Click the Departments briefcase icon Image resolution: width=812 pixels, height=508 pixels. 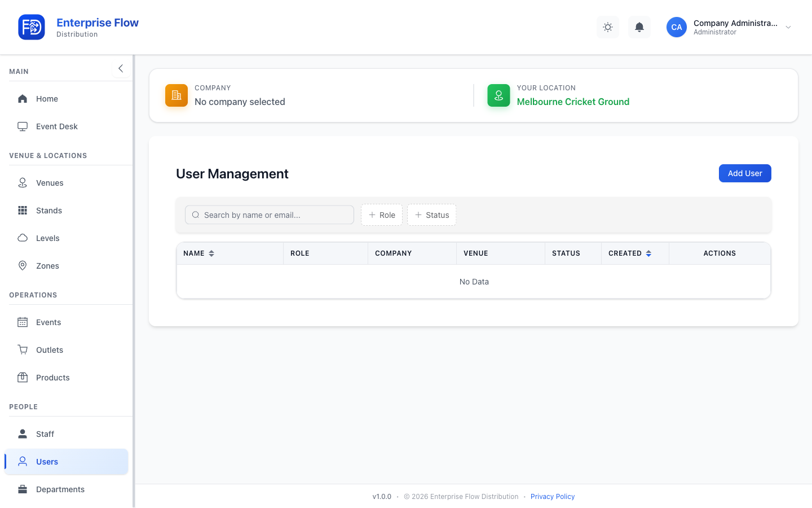[x=23, y=489]
